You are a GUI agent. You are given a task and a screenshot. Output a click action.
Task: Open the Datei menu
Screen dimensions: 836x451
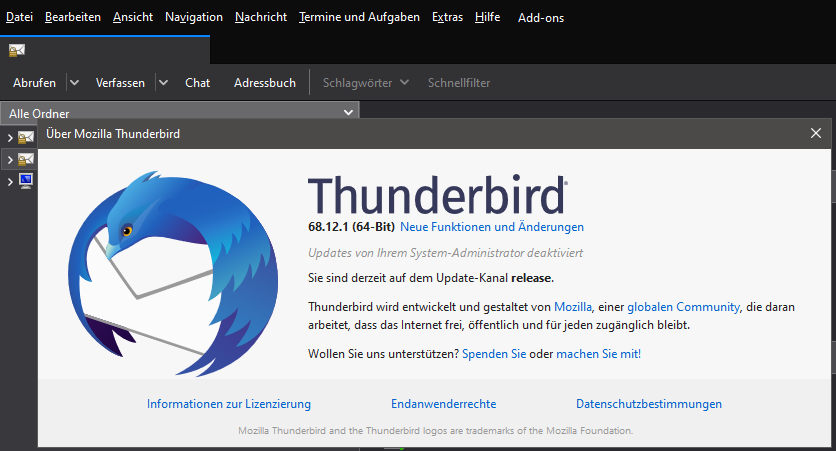point(19,17)
